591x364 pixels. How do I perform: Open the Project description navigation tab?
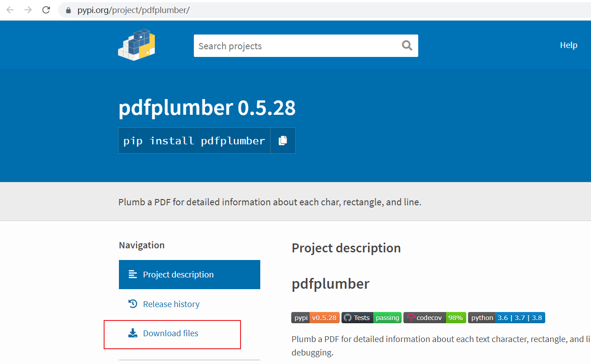pos(189,274)
